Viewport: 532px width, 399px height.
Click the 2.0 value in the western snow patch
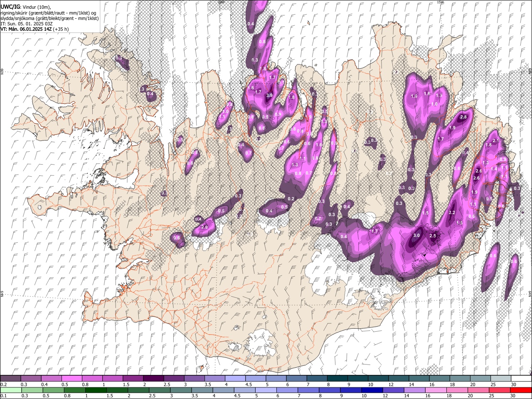point(204,227)
